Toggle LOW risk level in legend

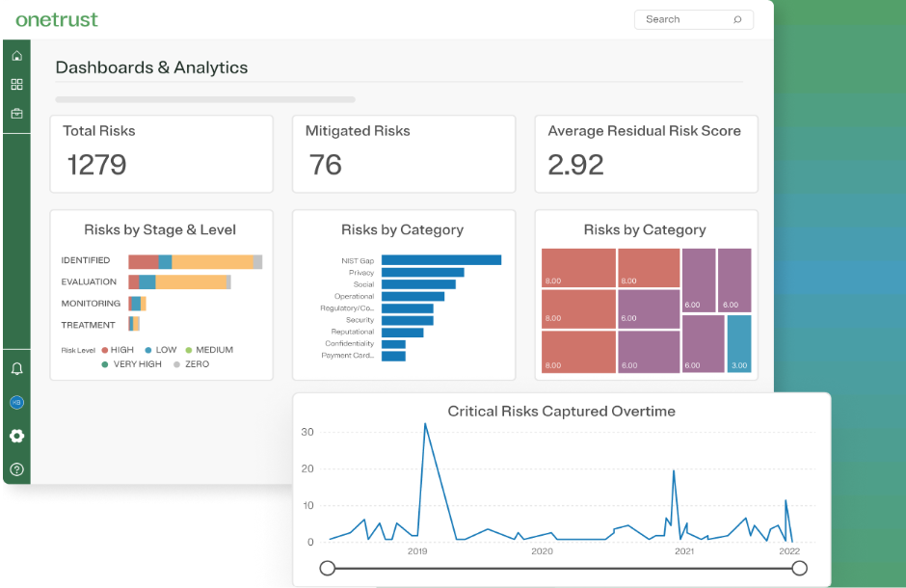pyautogui.click(x=160, y=350)
